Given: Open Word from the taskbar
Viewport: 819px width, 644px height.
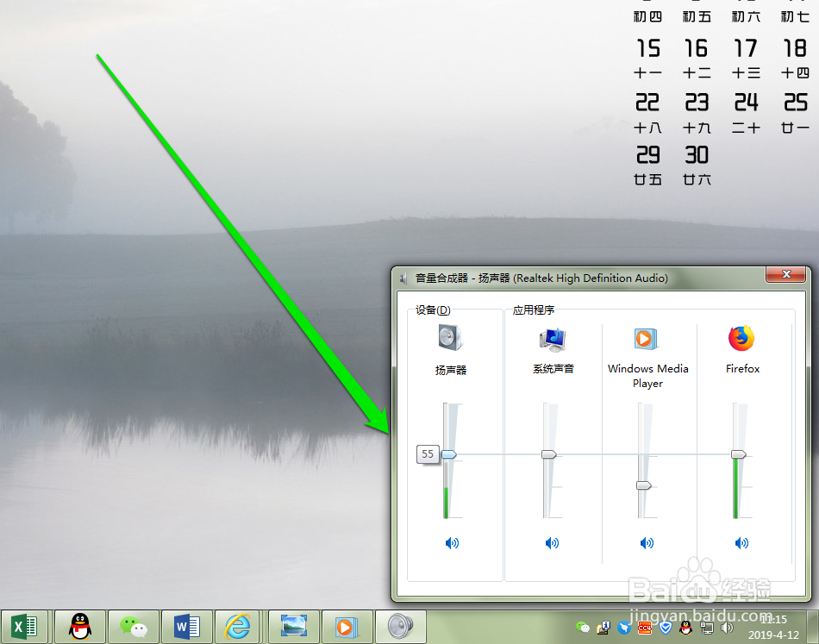Looking at the screenshot, I should coord(186,626).
